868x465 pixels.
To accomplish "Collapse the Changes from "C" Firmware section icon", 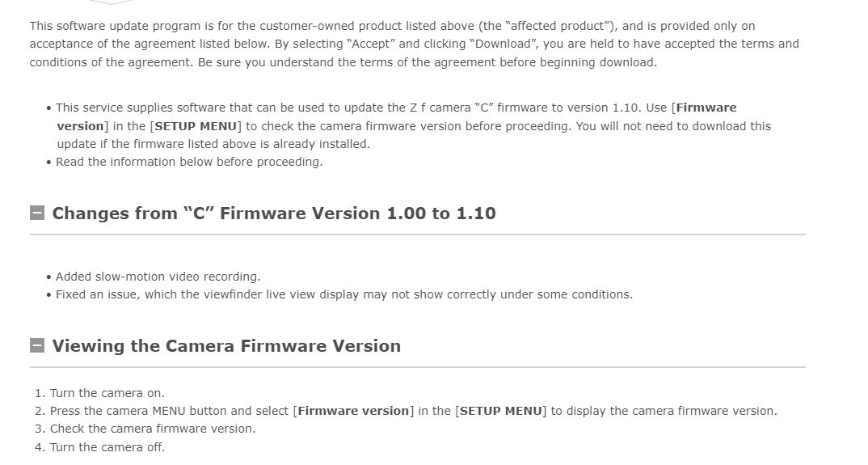I will (x=37, y=213).
